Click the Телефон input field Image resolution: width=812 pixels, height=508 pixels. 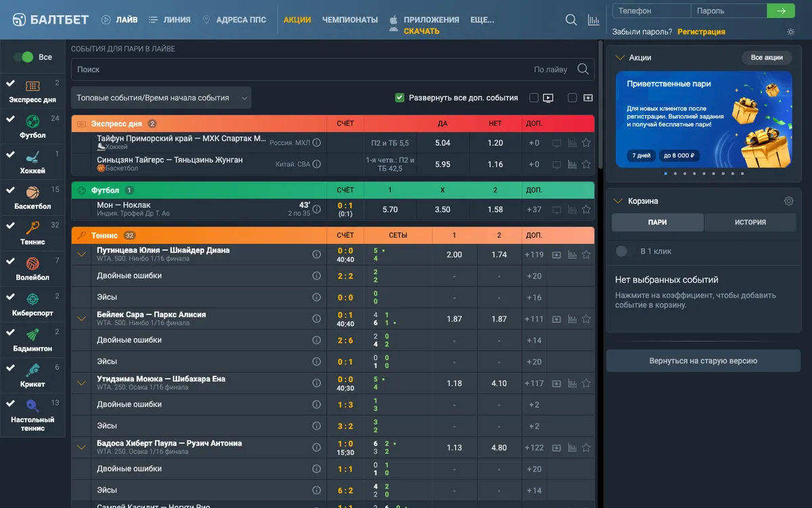[652, 11]
